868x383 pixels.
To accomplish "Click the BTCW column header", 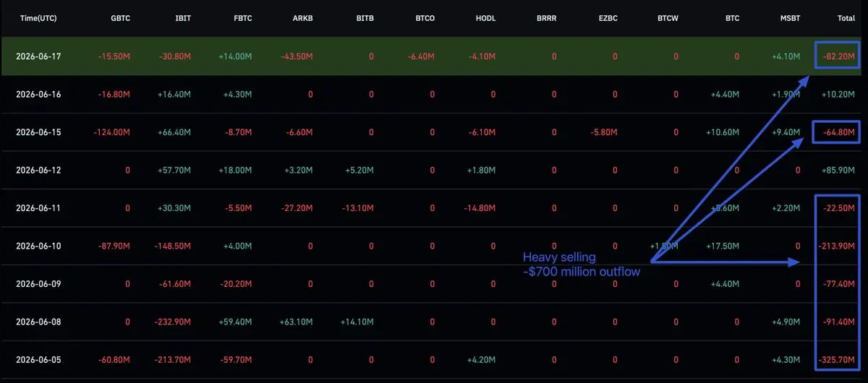I will coord(668,17).
